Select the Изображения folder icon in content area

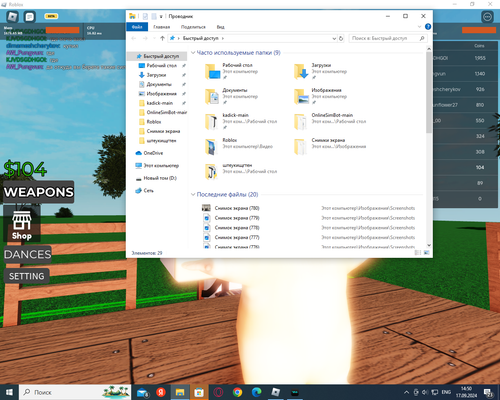(302, 96)
